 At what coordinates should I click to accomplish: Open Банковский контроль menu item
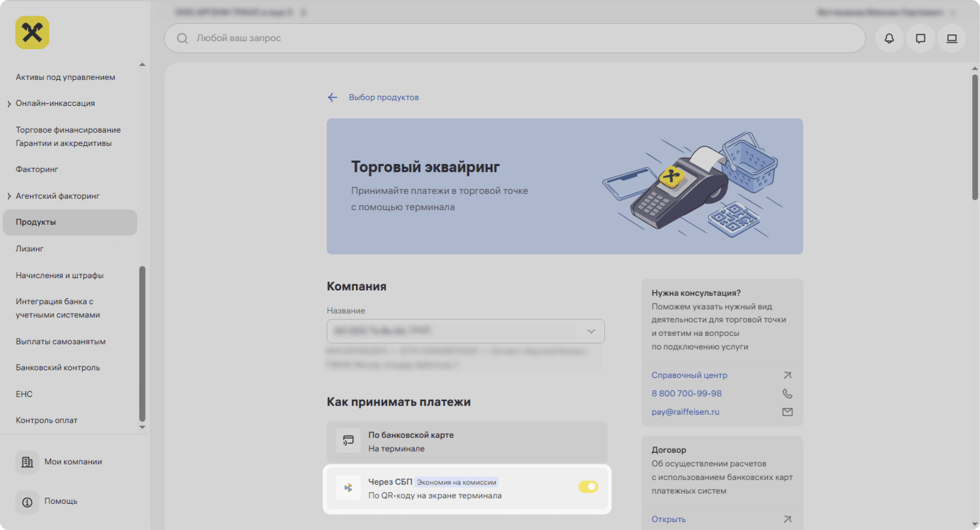58,367
